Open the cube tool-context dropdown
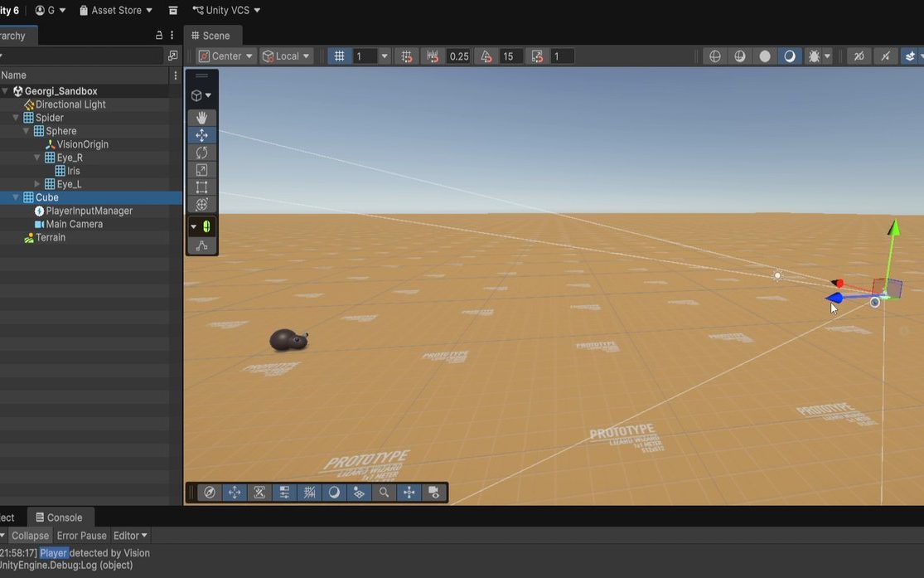The height and width of the screenshot is (578, 924). click(x=201, y=95)
